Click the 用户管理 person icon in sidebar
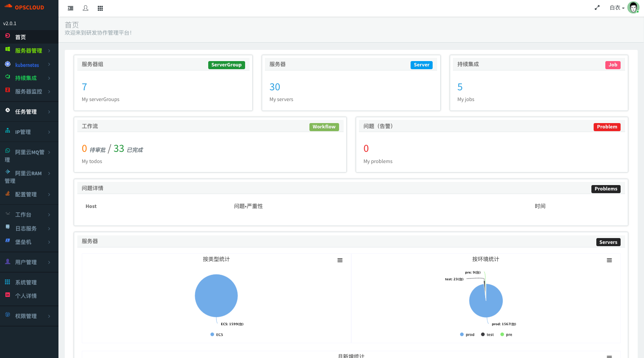The image size is (644, 358). 7,261
